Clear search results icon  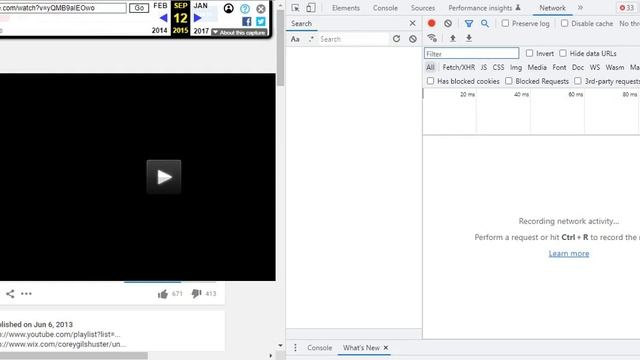[413, 39]
